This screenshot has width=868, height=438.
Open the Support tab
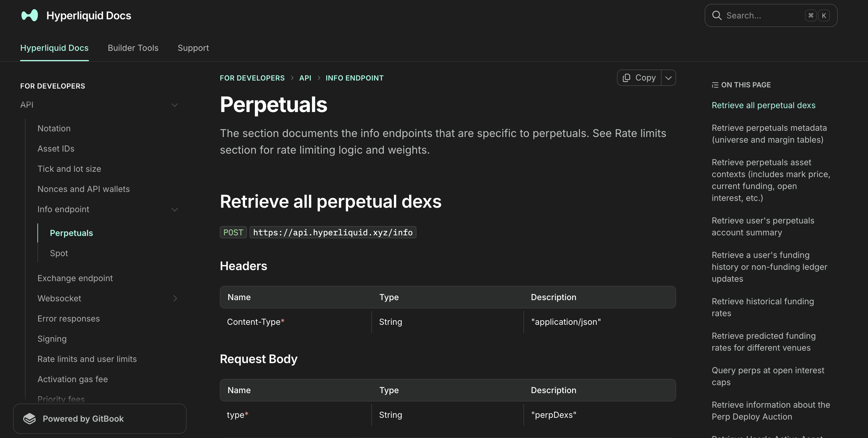[x=193, y=48]
